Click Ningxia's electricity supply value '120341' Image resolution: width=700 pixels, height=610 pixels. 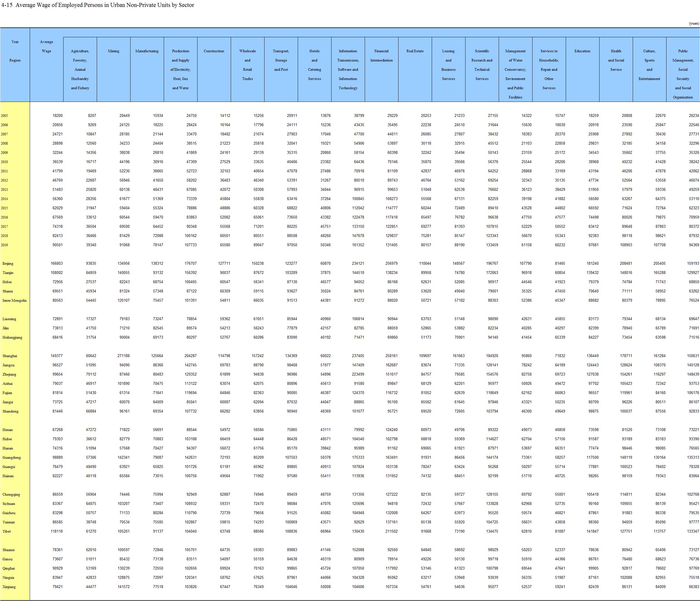click(x=191, y=578)
